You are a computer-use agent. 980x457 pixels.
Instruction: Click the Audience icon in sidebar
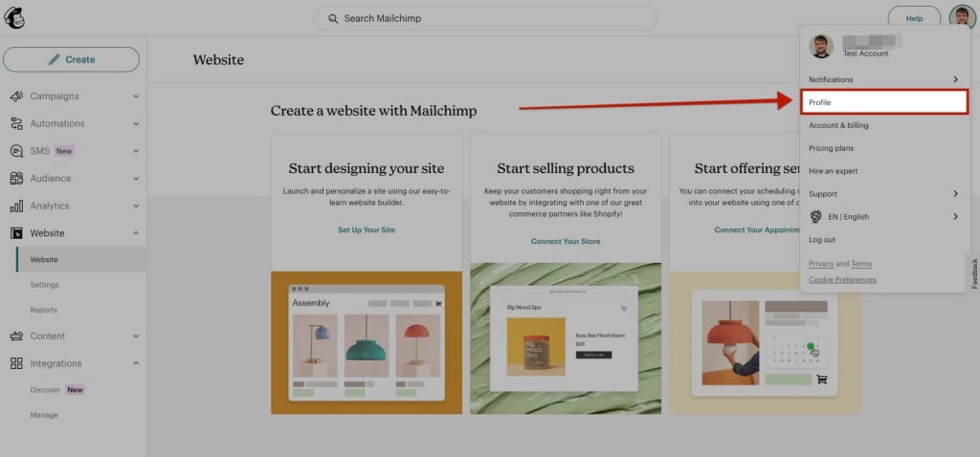[x=17, y=179]
